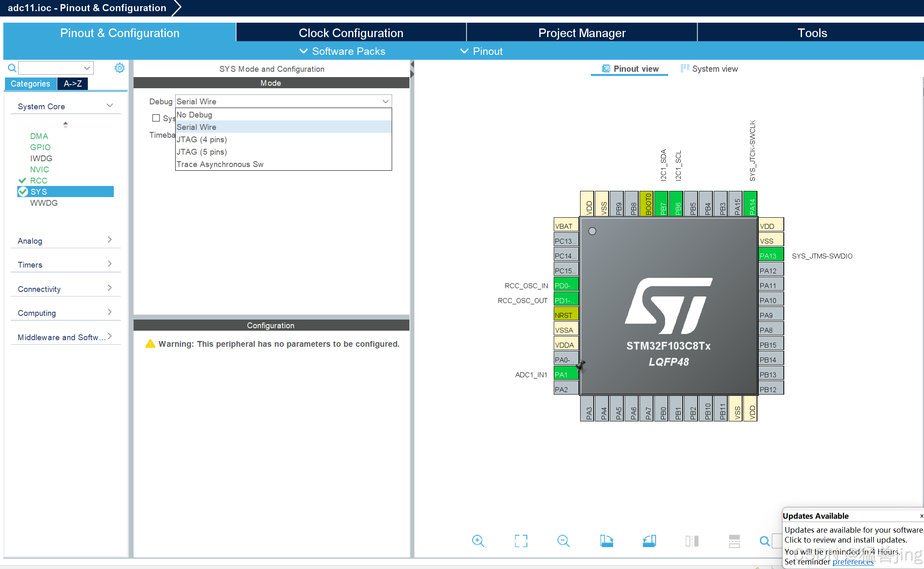Toggle PA1 pin assignment on the chip
This screenshot has width=924, height=569.
[x=565, y=374]
